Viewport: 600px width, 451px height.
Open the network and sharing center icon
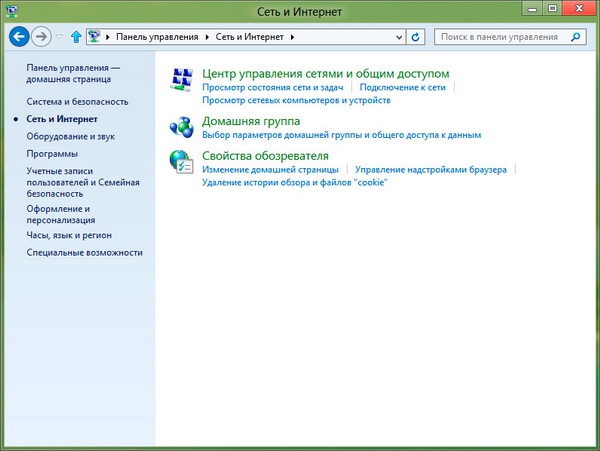click(182, 81)
